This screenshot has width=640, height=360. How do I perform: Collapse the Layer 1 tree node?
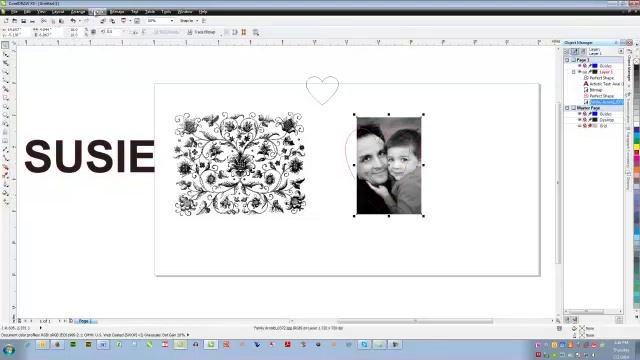coord(573,72)
